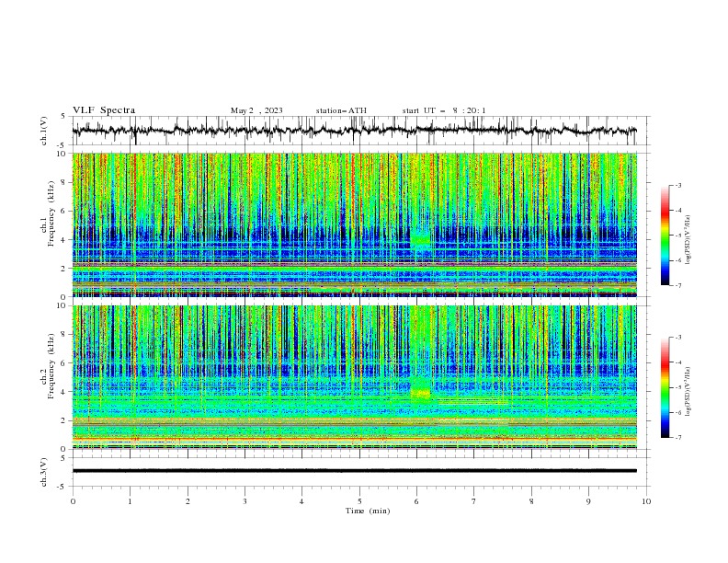Click the time axis tick label "8"
This screenshot has width=728, height=563.
[531, 501]
